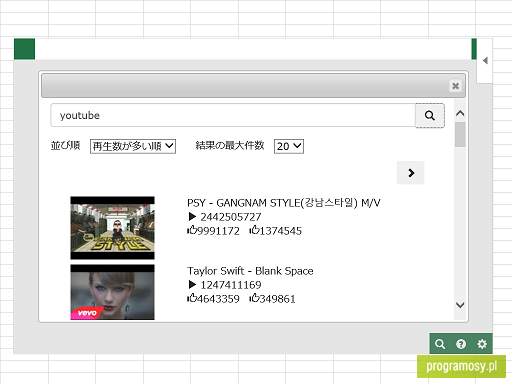Click the Blank Space likes thumbs-up icon
Viewport: 512px width, 384px height.
pos(192,298)
